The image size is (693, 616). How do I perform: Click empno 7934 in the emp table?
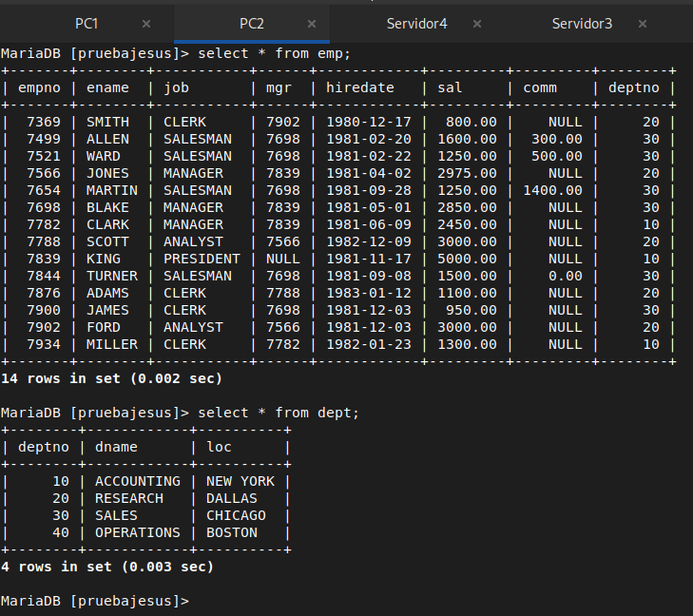44,345
